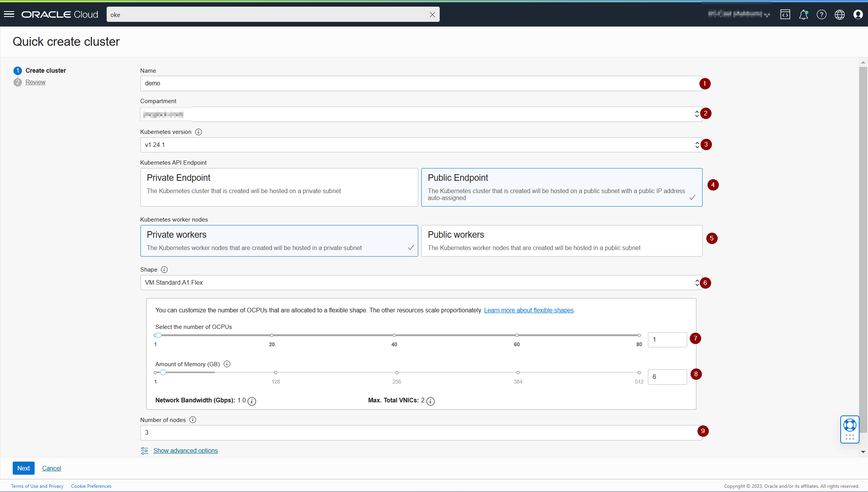
Task: Select the Private Endpoint option
Action: pos(279,187)
